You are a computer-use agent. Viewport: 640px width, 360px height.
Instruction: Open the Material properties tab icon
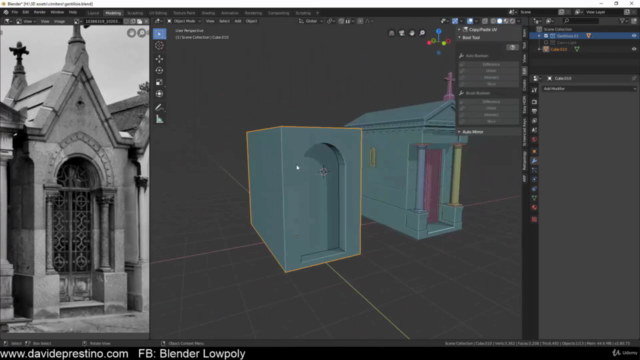[x=534, y=208]
